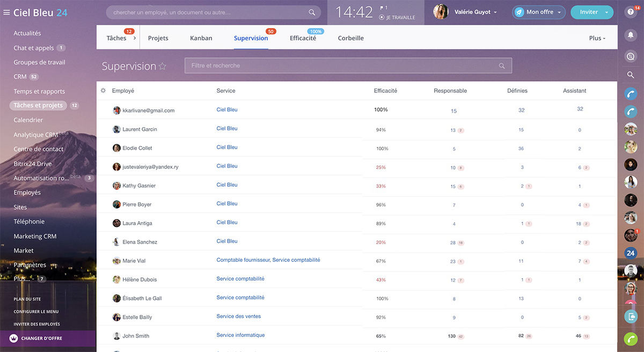Open the Service informatique link
Viewport: 644px width, 352px height.
pyautogui.click(x=240, y=335)
